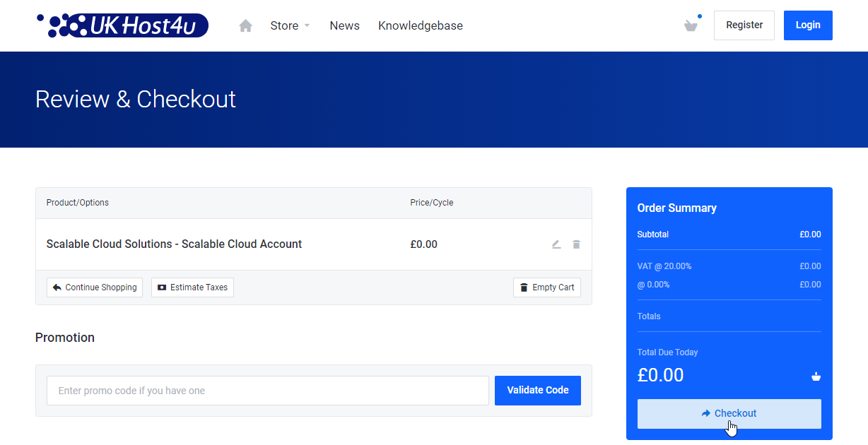Image resolution: width=868 pixels, height=445 pixels.
Task: Click the cart icon beside the £0.00 total
Action: point(816,376)
